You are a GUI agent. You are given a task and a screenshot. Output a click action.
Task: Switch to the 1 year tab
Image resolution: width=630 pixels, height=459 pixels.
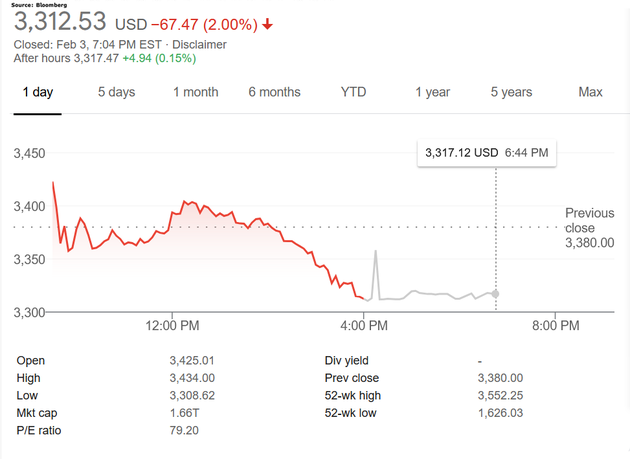click(433, 92)
